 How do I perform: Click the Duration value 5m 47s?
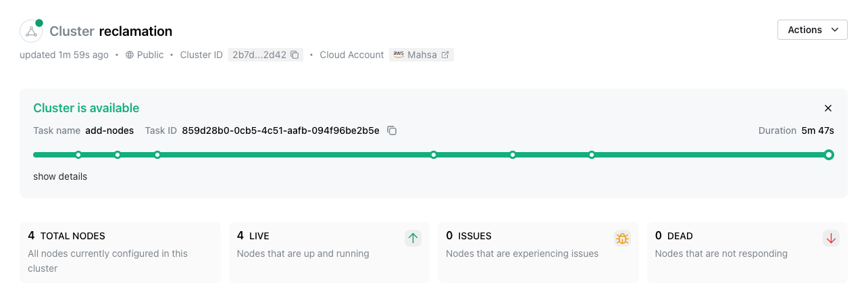point(817,130)
